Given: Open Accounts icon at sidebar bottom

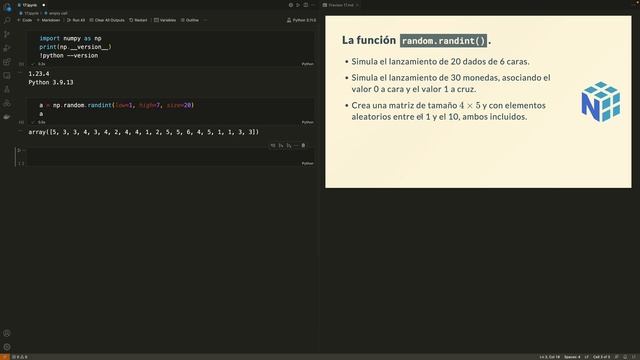Looking at the screenshot, I should pos(7,333).
